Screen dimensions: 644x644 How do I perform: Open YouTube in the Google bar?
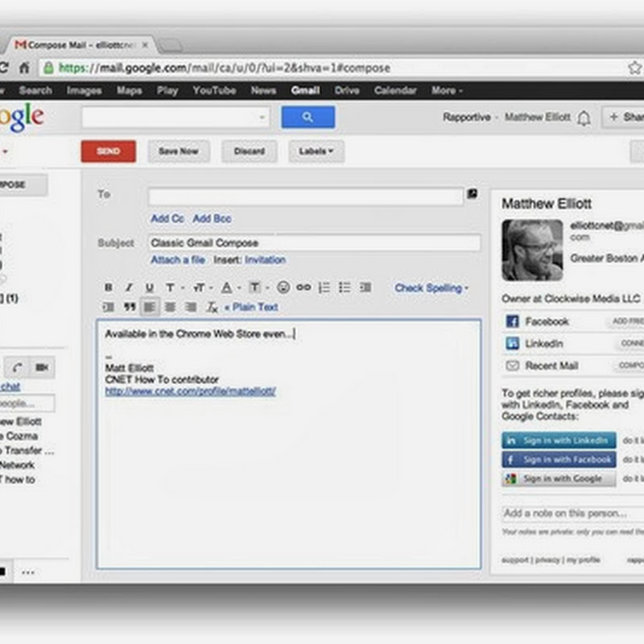pos(214,90)
